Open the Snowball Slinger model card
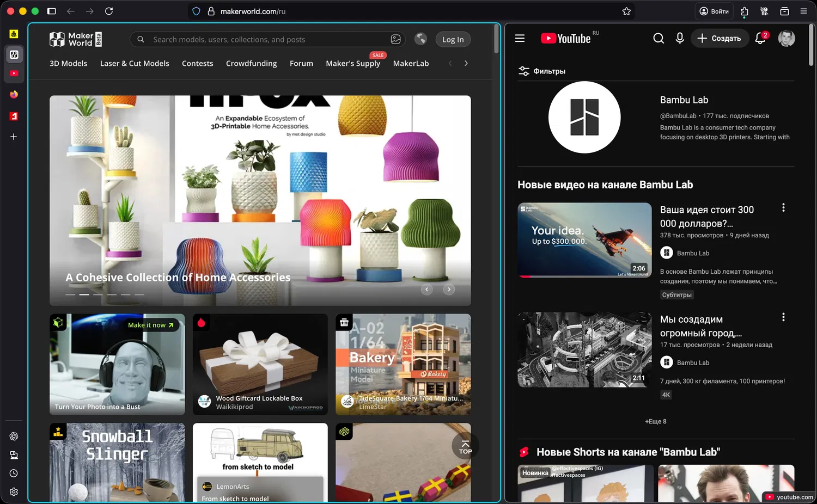This screenshot has width=817, height=504. point(117,462)
